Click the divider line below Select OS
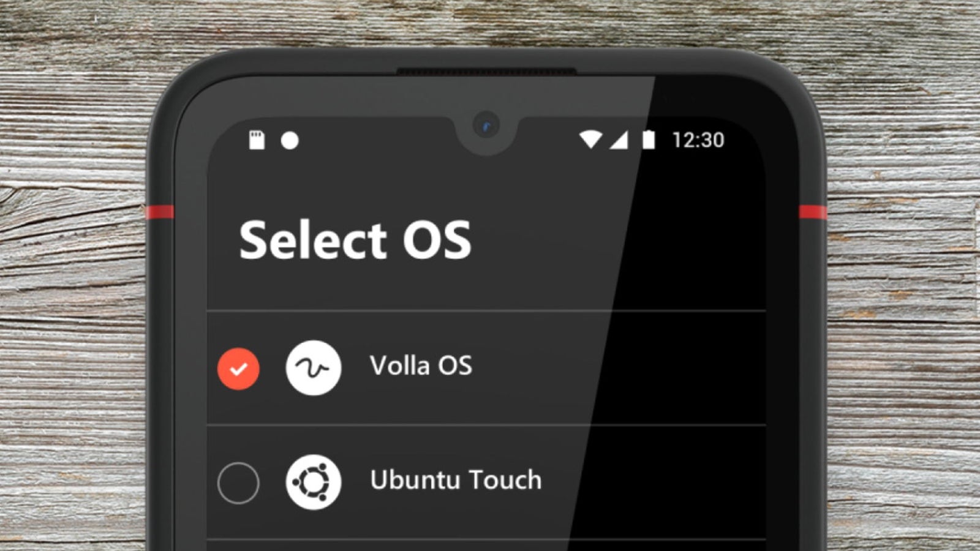 486,311
